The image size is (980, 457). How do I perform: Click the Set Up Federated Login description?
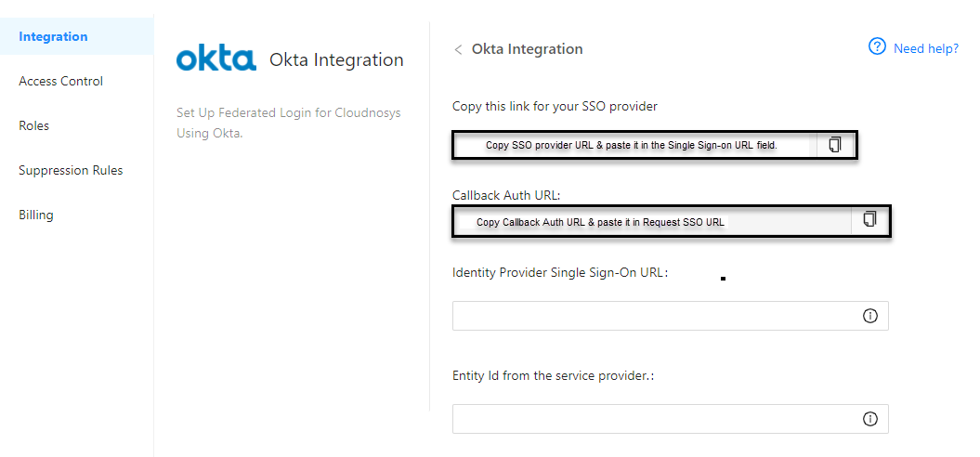tap(288, 124)
